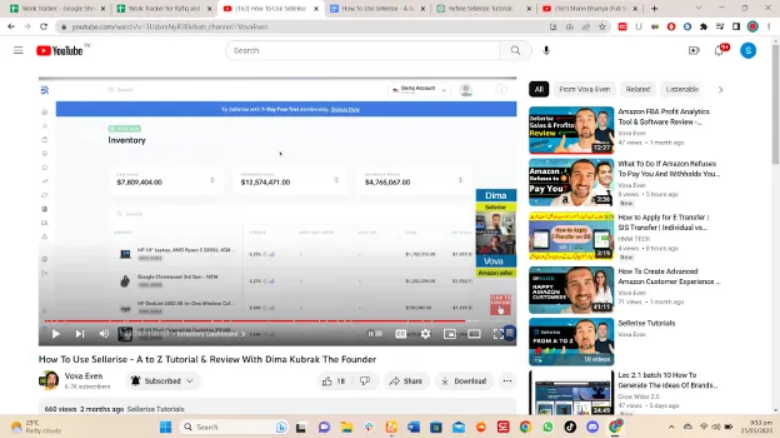Open the Sellerise Tutorials hashtag link
This screenshot has width=780, height=438.
point(155,409)
